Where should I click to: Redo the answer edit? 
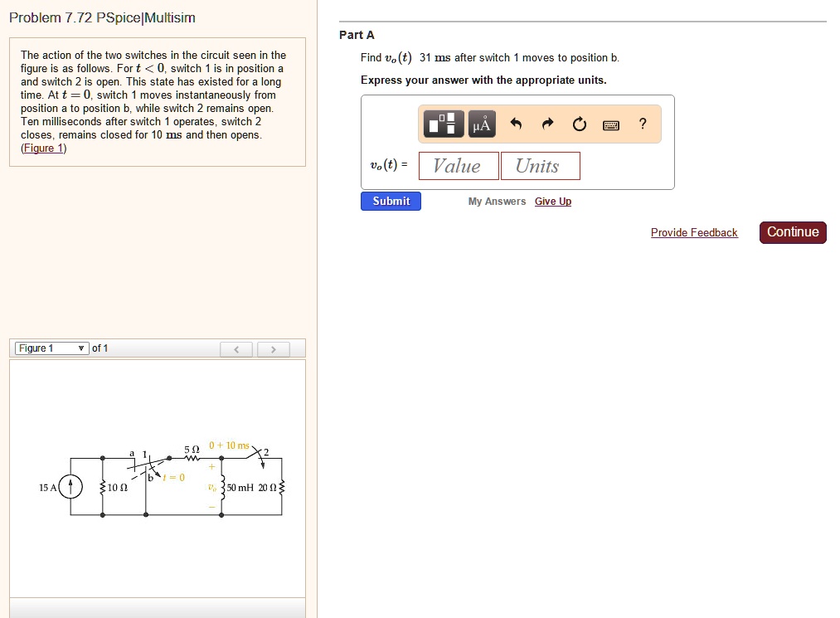546,124
